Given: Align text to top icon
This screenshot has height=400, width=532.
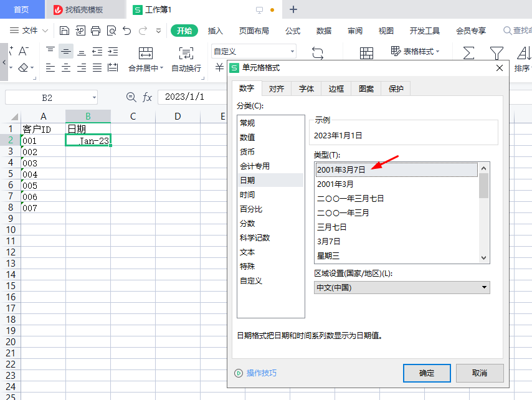Looking at the screenshot, I should [50, 50].
